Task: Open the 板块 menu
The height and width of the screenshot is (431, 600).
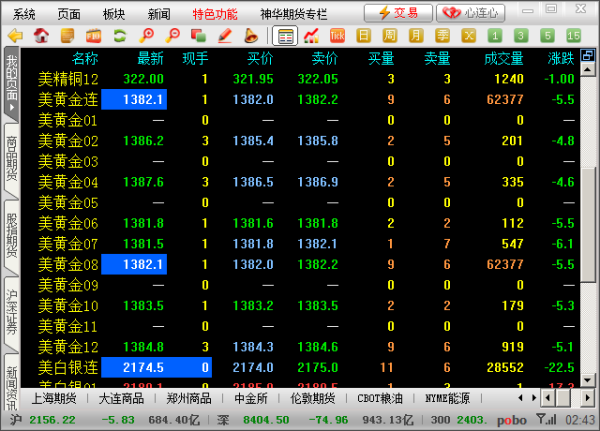Action: point(114,14)
